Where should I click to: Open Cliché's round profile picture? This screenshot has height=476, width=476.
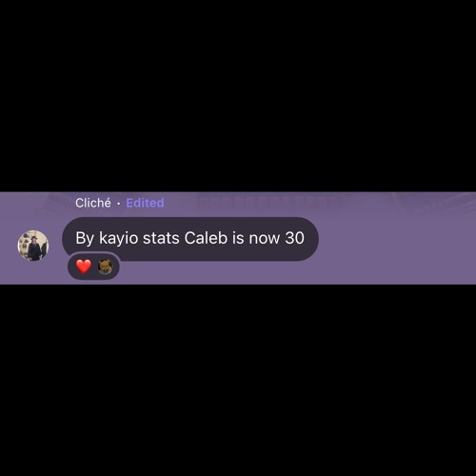[33, 246]
